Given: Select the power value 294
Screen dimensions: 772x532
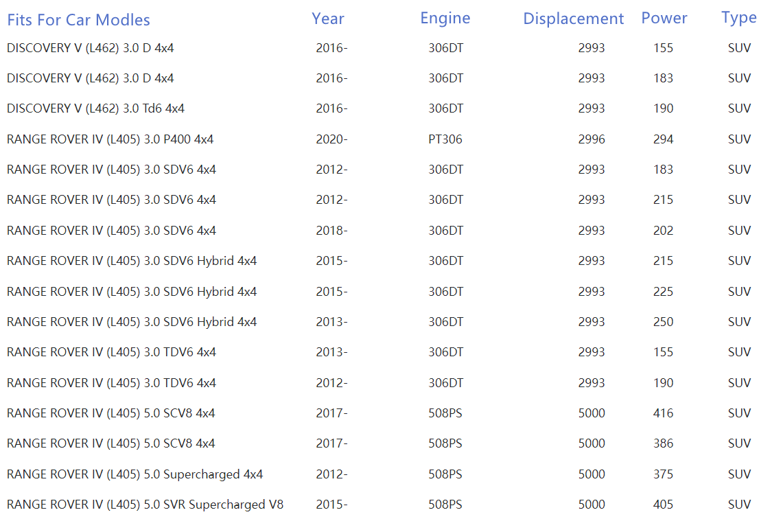Looking at the screenshot, I should coord(663,139).
